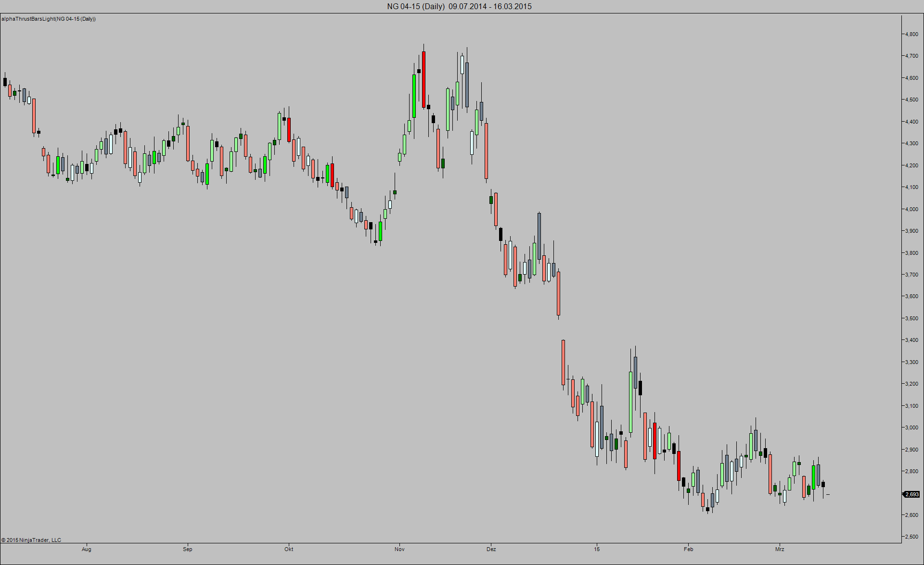Select the 15 year label on time axis
The height and width of the screenshot is (565, 924).
point(597,549)
